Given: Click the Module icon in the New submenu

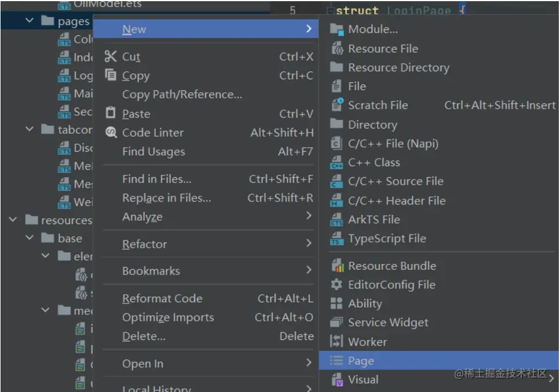Looking at the screenshot, I should tap(336, 30).
